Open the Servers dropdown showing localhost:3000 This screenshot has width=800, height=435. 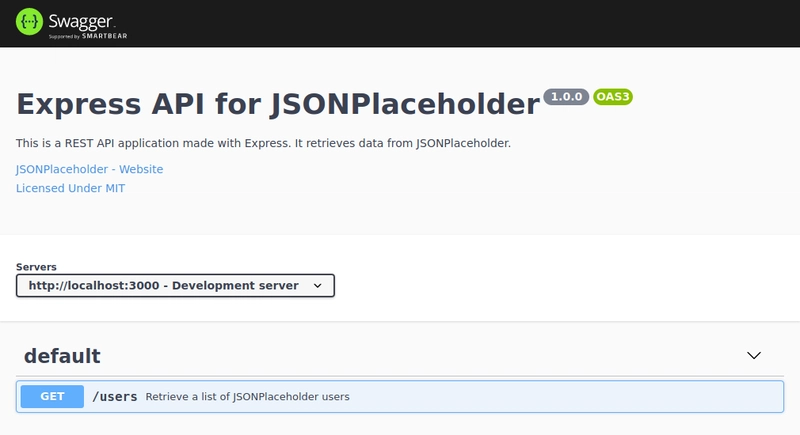175,286
